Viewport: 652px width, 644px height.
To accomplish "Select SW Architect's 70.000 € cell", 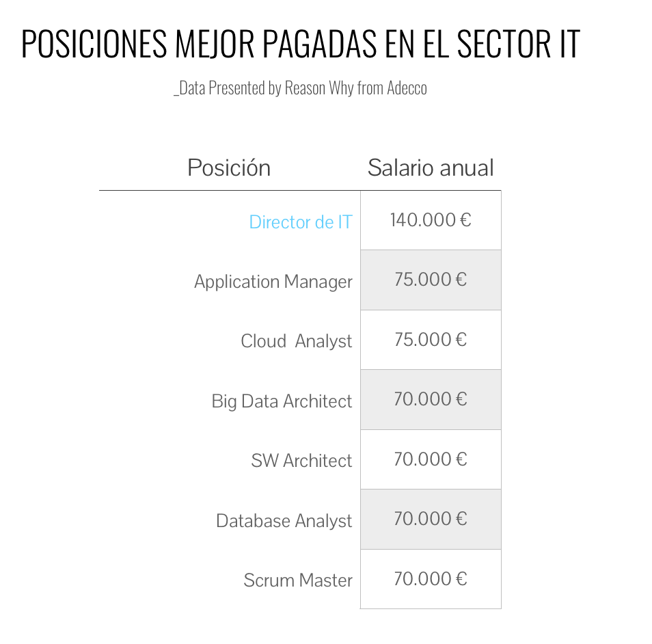I will (x=431, y=459).
